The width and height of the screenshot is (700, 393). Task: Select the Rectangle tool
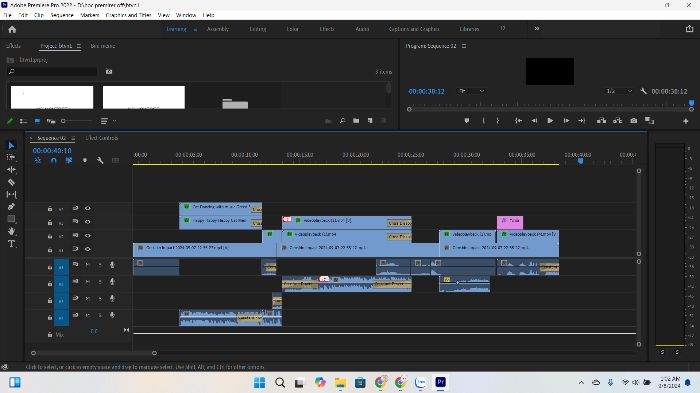pos(11,219)
